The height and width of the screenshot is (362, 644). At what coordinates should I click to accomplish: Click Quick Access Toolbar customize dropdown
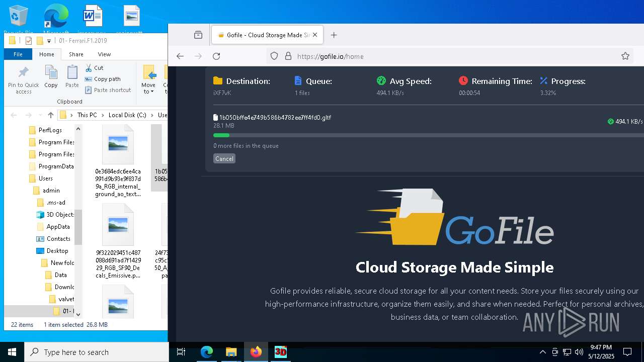[49, 41]
